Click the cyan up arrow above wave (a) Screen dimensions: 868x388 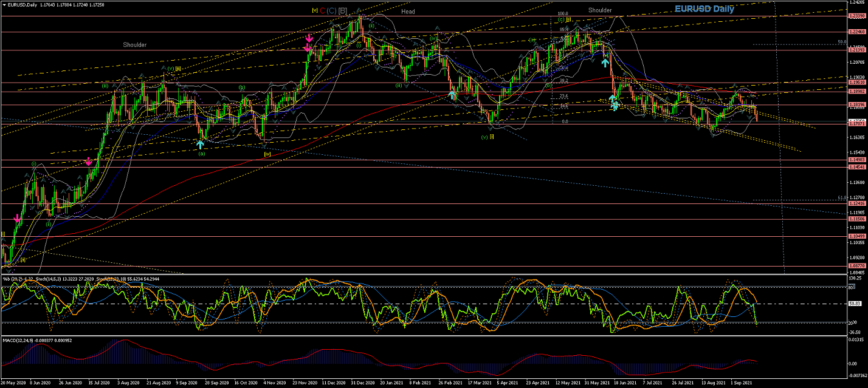click(200, 145)
